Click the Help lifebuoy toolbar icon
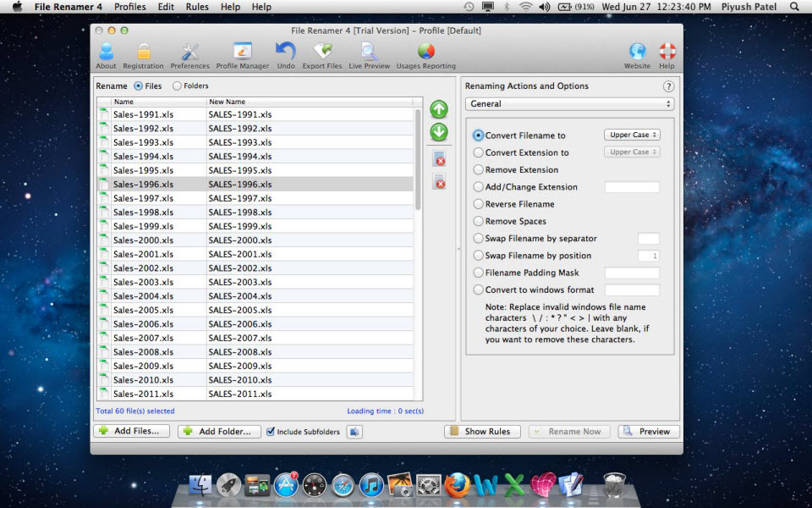Viewport: 812px width, 508px height. (667, 56)
